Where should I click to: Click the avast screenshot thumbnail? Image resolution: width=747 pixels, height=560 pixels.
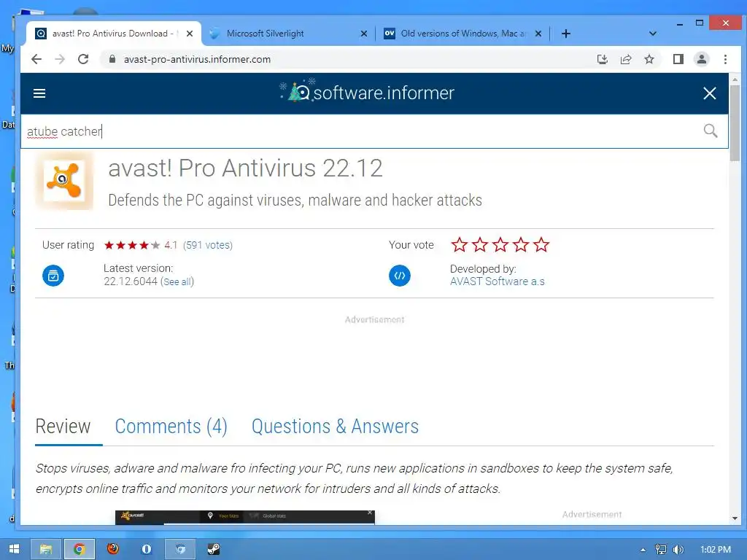245,517
